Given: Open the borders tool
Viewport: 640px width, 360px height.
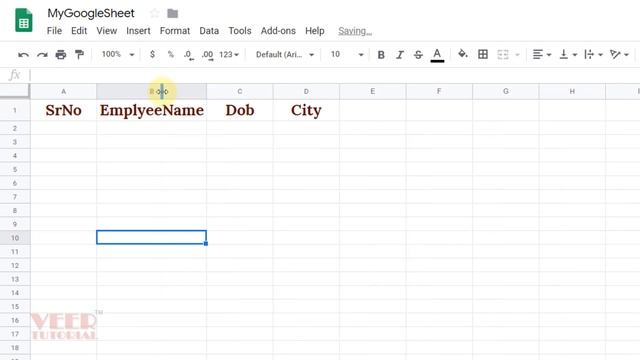Looking at the screenshot, I should coord(483,54).
